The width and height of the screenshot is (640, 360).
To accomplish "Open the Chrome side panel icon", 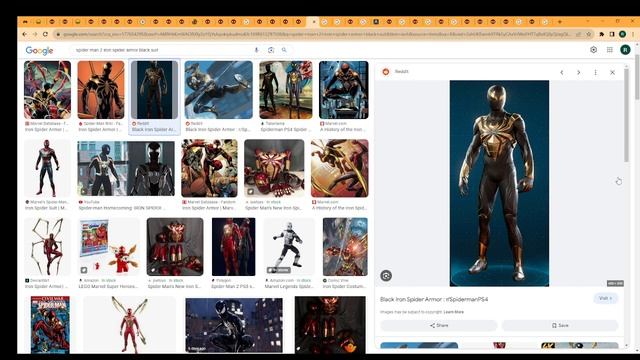I will 612,34.
